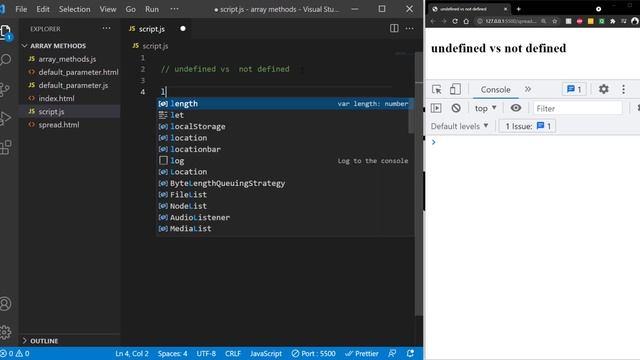Click the split editor right icon
Image resolution: width=640 pixels, height=360 pixels.
(x=394, y=28)
